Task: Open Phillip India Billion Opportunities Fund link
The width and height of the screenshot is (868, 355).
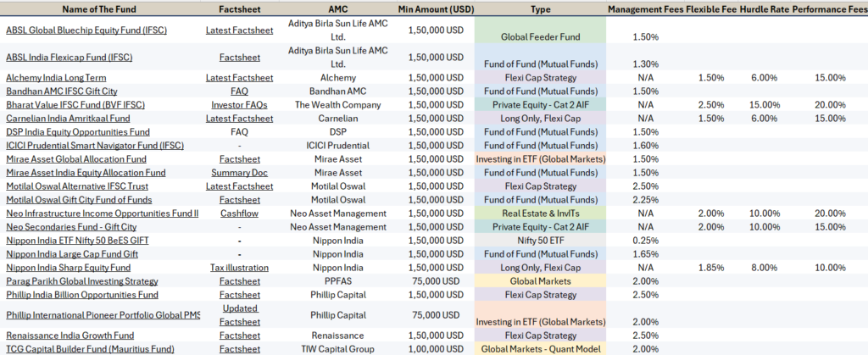Action: (82, 295)
